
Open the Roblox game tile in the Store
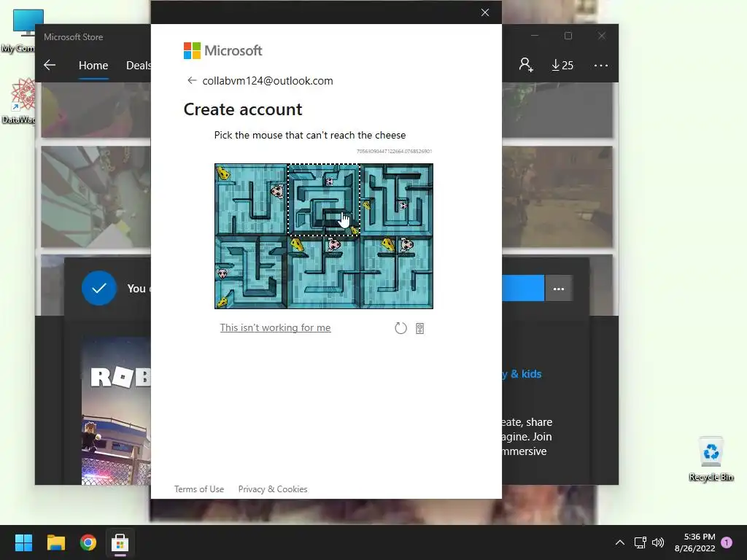(x=116, y=411)
